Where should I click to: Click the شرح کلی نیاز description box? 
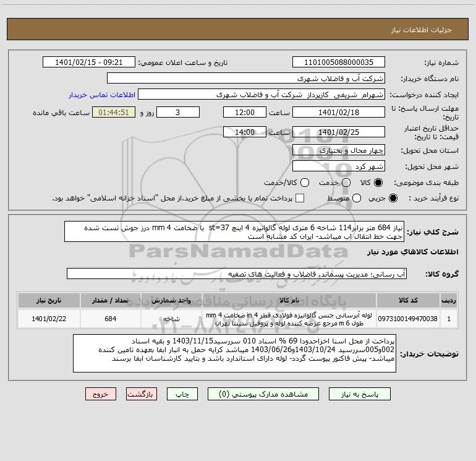(234, 231)
